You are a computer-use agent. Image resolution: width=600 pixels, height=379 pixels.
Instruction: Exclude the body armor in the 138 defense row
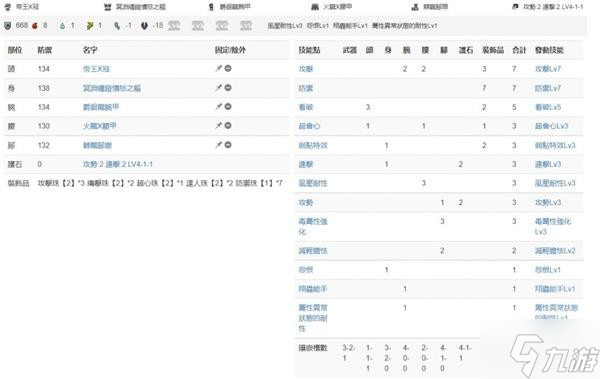(228, 88)
